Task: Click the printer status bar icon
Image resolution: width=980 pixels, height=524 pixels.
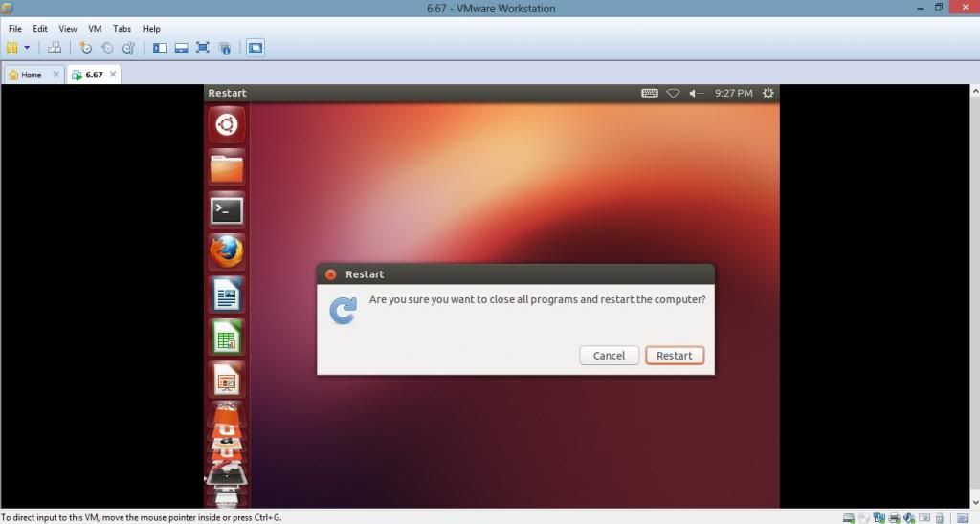Action: pyautogui.click(x=895, y=517)
